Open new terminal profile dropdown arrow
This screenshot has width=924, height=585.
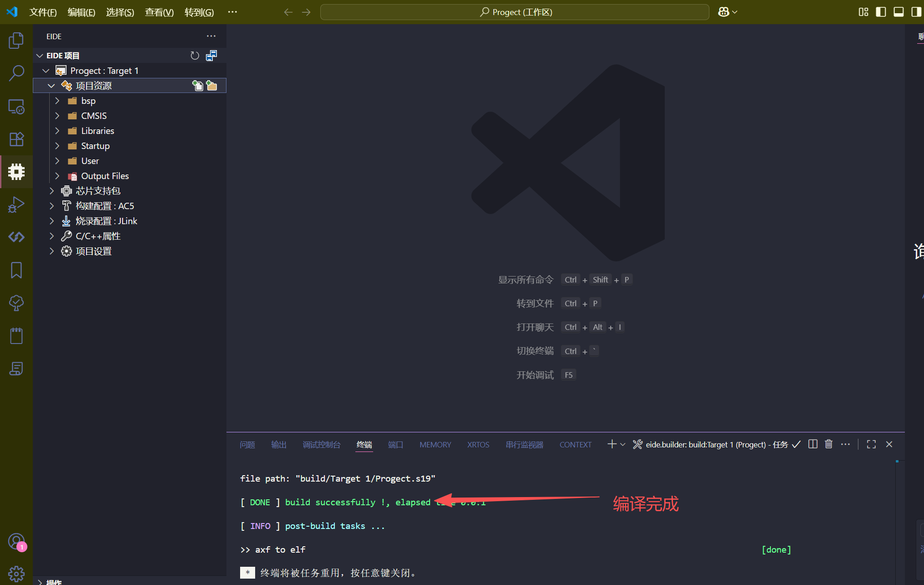pyautogui.click(x=623, y=444)
